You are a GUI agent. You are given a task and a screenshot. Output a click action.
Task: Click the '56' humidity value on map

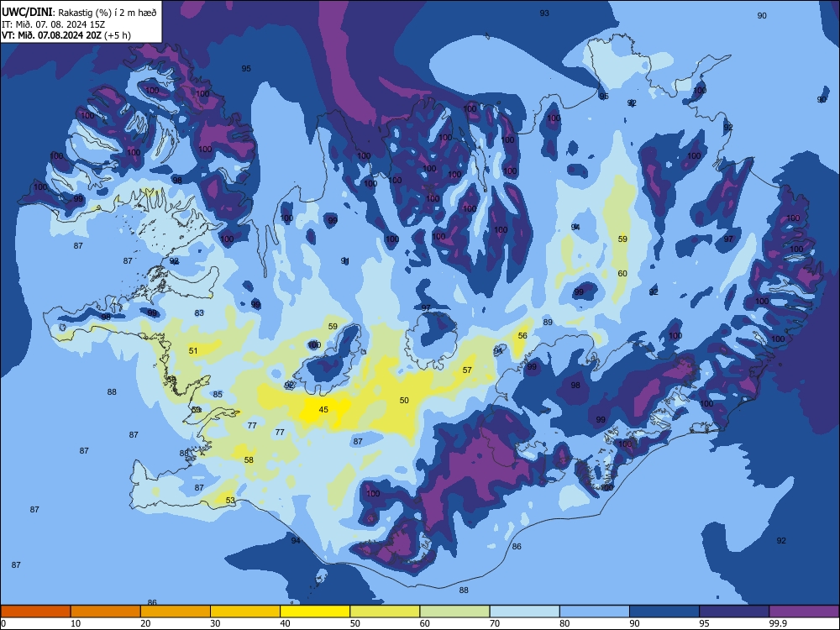[x=522, y=336]
